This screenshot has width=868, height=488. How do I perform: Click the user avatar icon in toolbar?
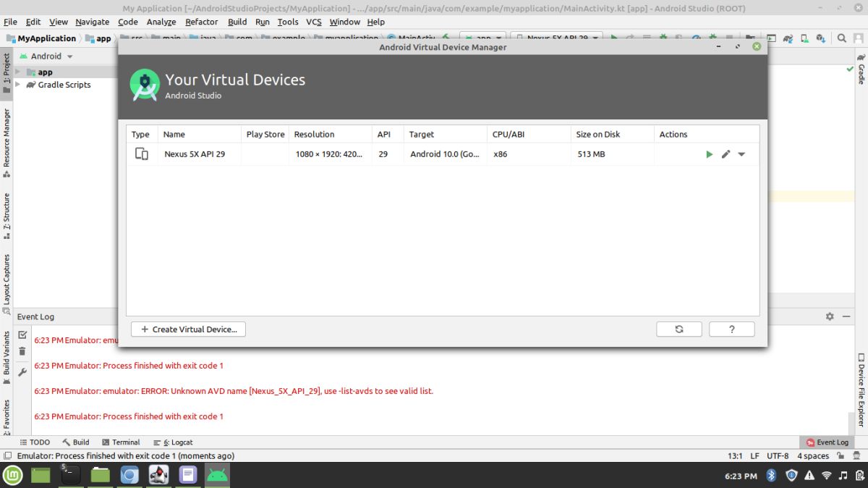(x=859, y=38)
